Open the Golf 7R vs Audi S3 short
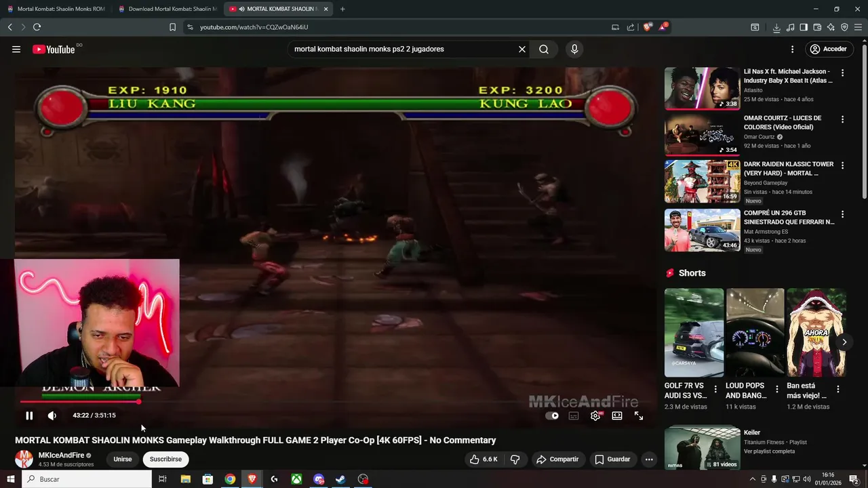The image size is (868, 488). click(694, 333)
